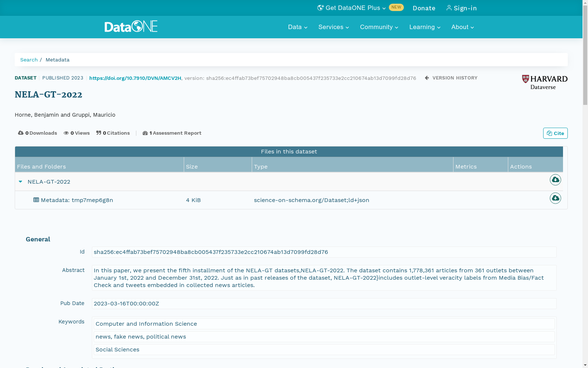Click the NEW badge
The image size is (588, 368).
396,7
